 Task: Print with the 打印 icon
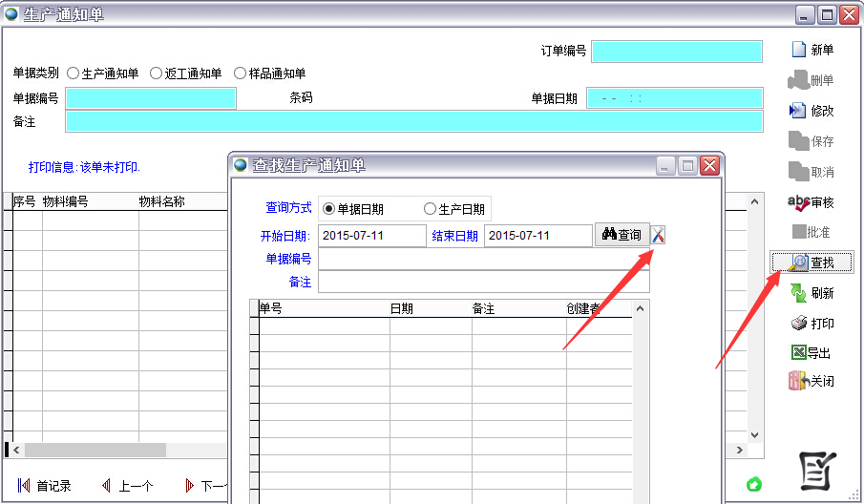(798, 324)
